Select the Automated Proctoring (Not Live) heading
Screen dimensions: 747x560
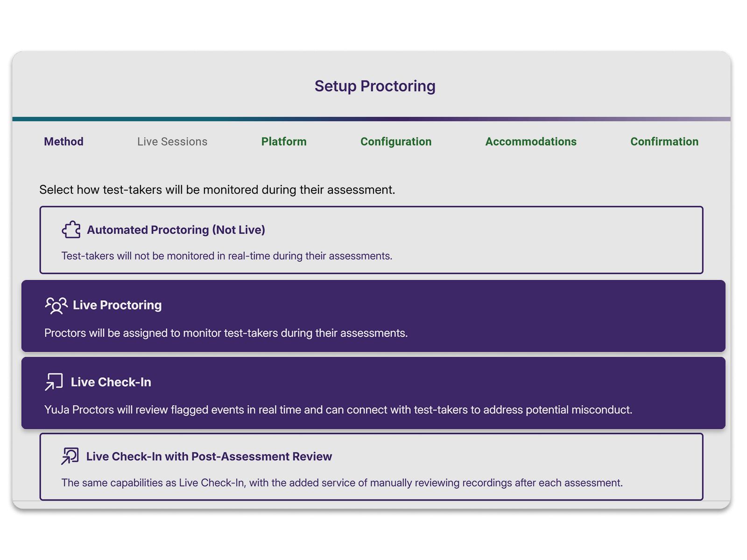point(176,230)
